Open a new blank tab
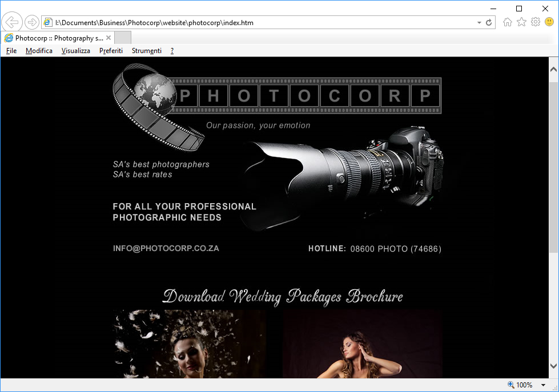Screen dimensions: 559x392 (x=123, y=38)
